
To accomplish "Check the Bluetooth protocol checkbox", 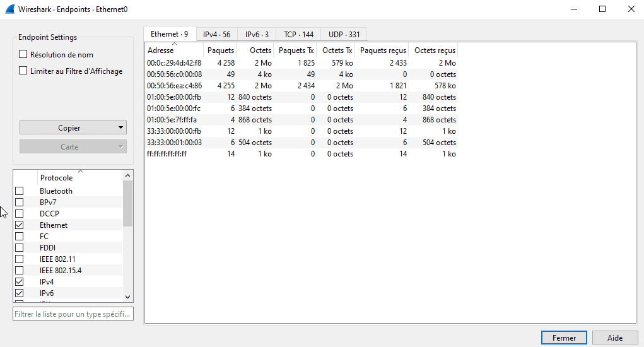I will tap(20, 191).
